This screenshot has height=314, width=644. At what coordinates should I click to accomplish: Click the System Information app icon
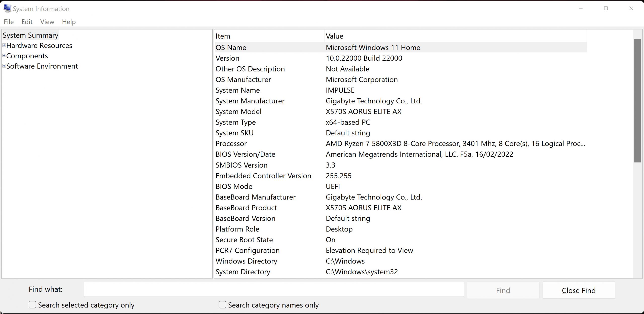point(7,8)
